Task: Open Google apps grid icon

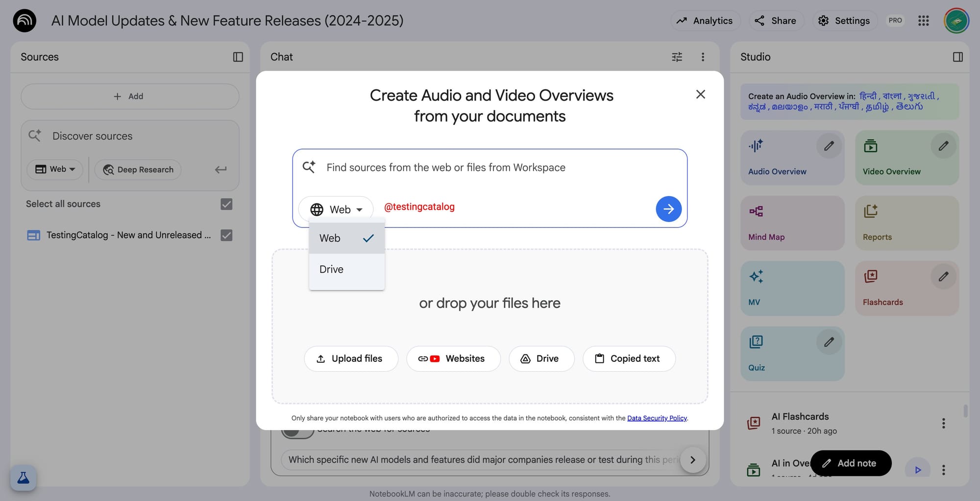Action: [923, 21]
